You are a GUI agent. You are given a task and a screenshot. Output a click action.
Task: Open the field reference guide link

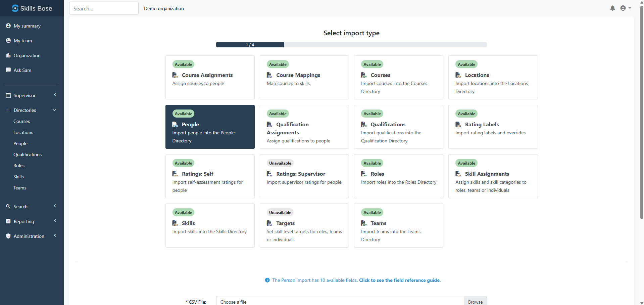coord(400,280)
